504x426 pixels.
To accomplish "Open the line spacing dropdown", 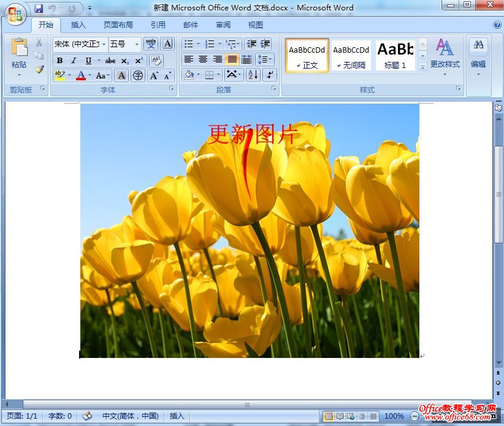I will pyautogui.click(x=264, y=59).
